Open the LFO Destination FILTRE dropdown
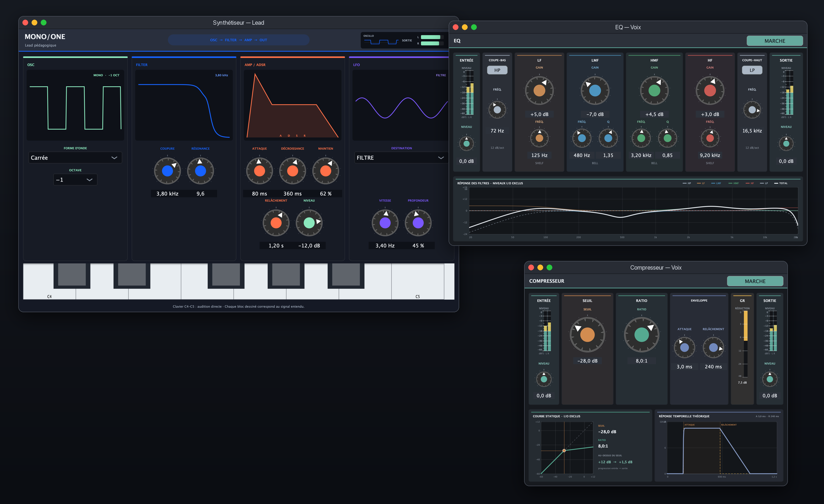 point(400,157)
